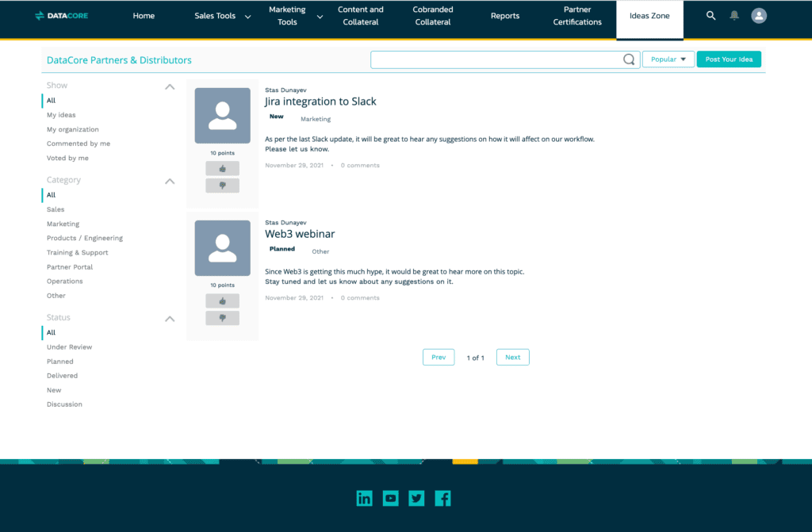This screenshot has height=532, width=812.
Task: Open the Web3 webinar idea
Action: pyautogui.click(x=300, y=234)
